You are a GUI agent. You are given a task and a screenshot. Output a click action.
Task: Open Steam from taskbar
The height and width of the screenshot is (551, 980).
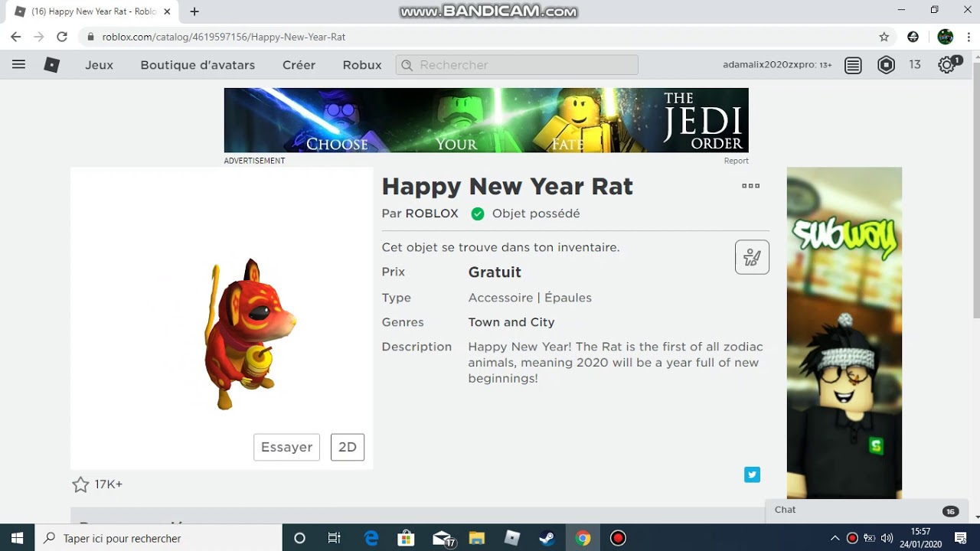[547, 538]
